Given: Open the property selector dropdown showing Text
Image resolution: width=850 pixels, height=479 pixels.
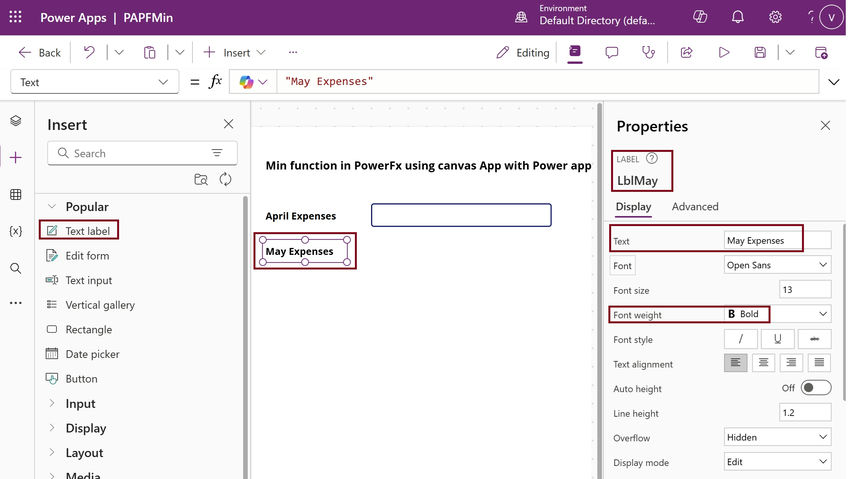Looking at the screenshot, I should (94, 82).
